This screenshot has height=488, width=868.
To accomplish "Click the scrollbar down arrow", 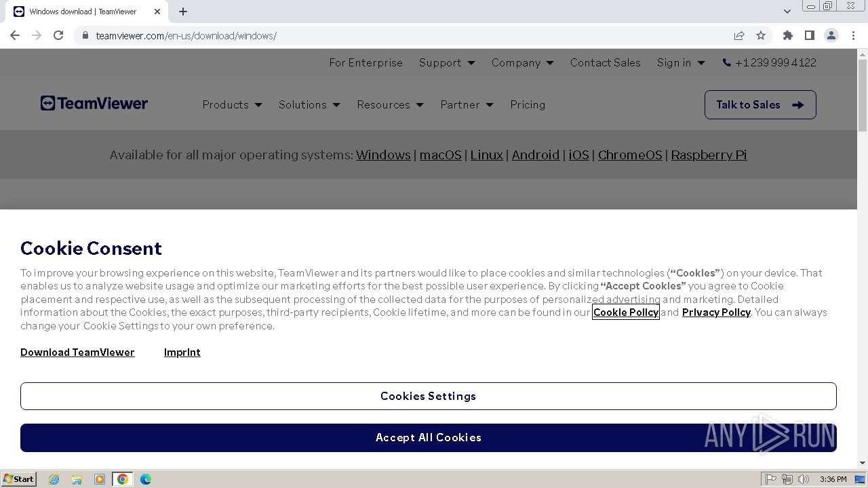I will pos(863,463).
